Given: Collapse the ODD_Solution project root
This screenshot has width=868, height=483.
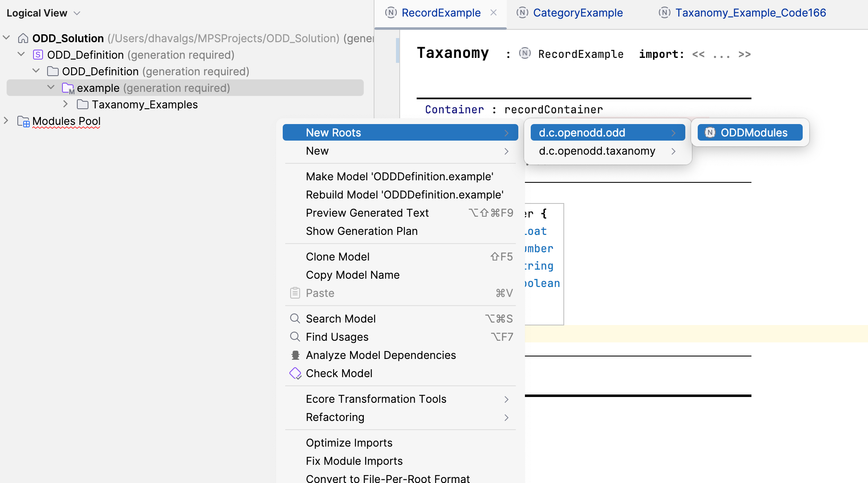Looking at the screenshot, I should point(6,38).
